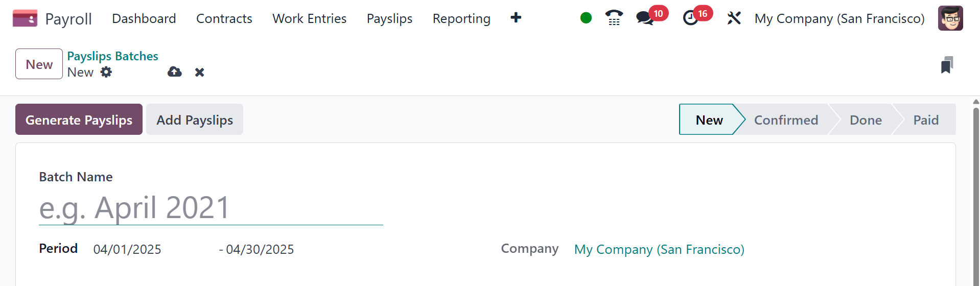Click the period start date 04/01/2025
980x286 pixels.
click(x=127, y=249)
